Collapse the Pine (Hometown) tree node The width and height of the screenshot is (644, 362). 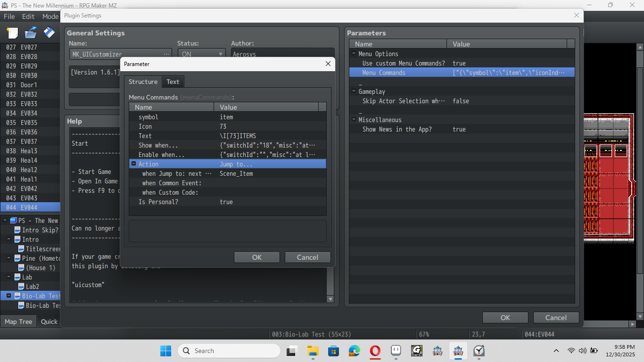pyautogui.click(x=8, y=258)
